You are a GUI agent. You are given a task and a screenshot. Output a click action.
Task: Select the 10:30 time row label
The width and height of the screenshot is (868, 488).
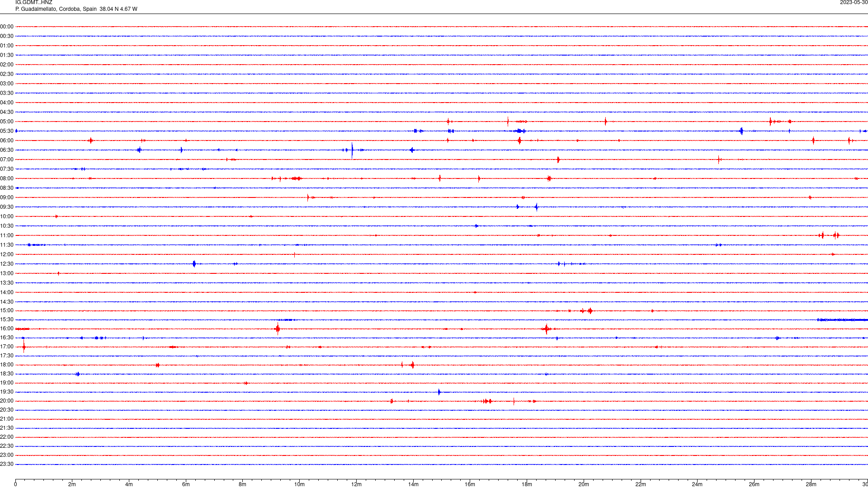pyautogui.click(x=7, y=226)
